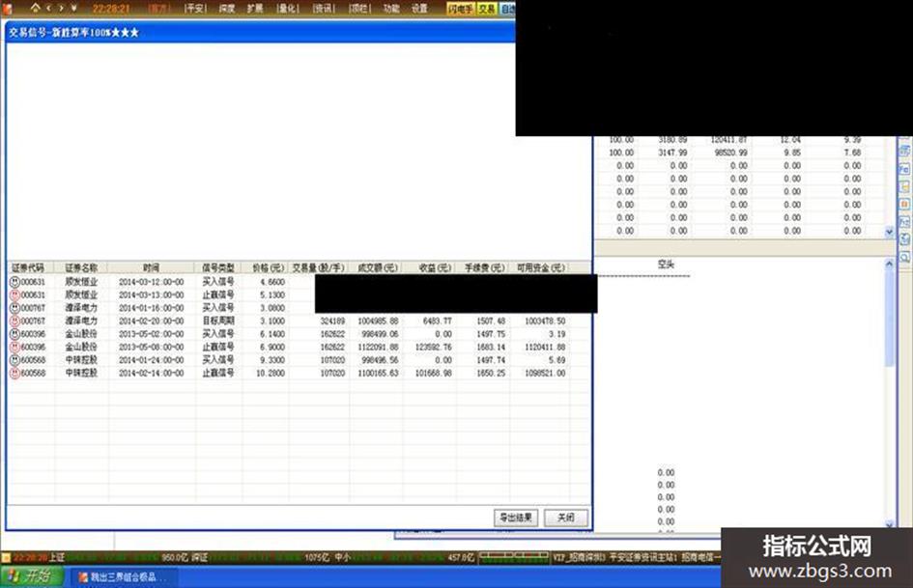Sort by 成交额(元) column header
This screenshot has width=913, height=588.
click(378, 267)
